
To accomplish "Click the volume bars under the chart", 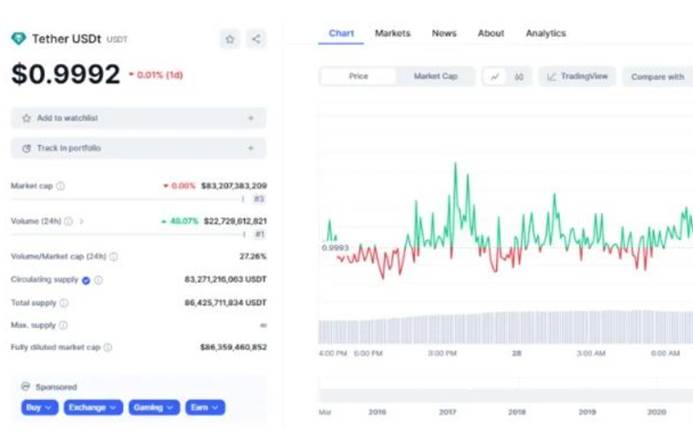I will [x=506, y=327].
